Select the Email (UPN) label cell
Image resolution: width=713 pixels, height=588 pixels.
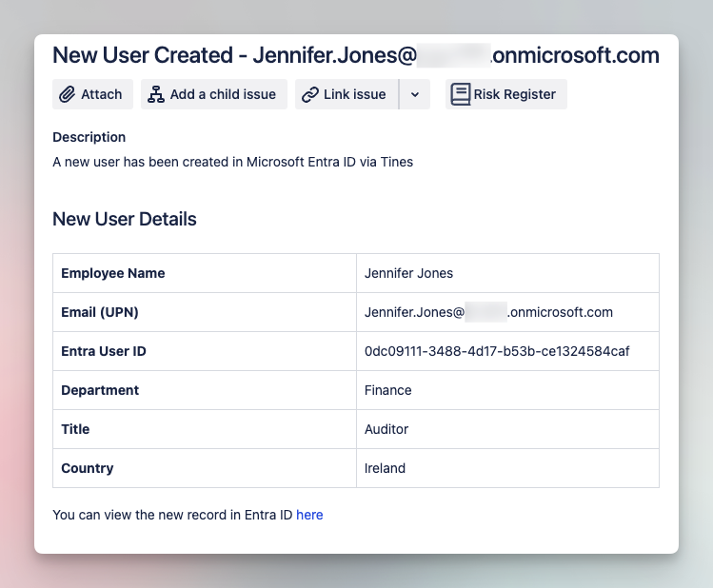tap(205, 312)
